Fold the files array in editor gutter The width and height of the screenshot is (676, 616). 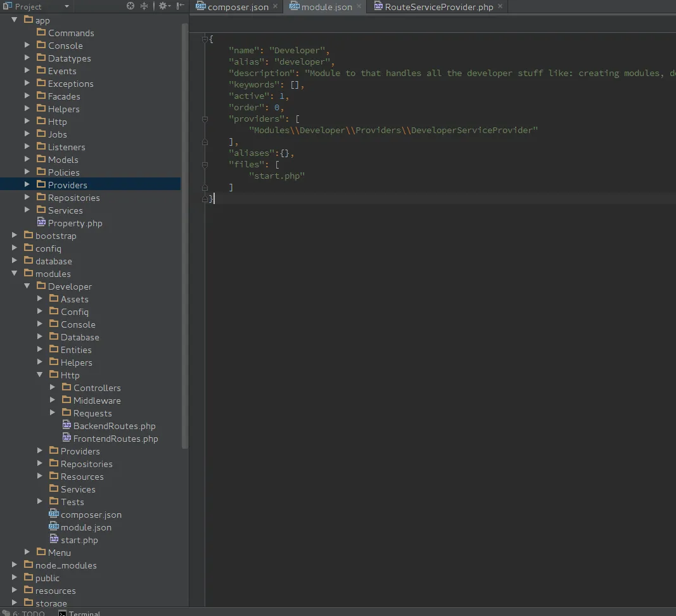pyautogui.click(x=205, y=165)
